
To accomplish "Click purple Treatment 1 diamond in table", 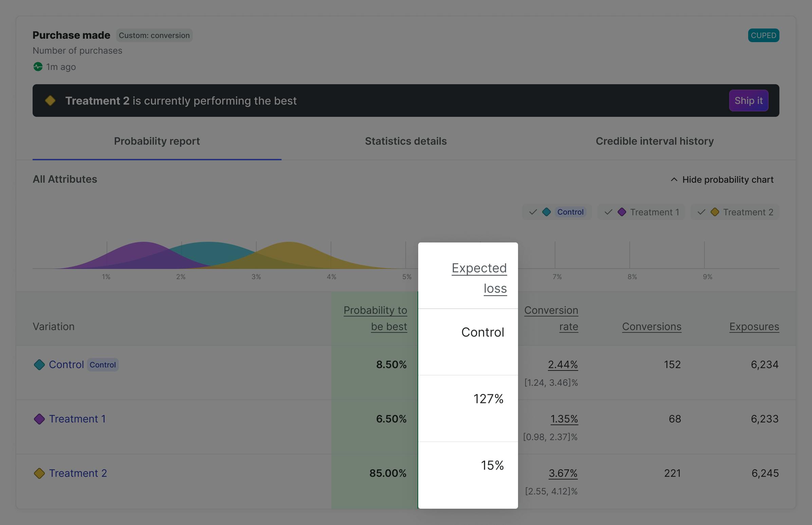I will [39, 419].
